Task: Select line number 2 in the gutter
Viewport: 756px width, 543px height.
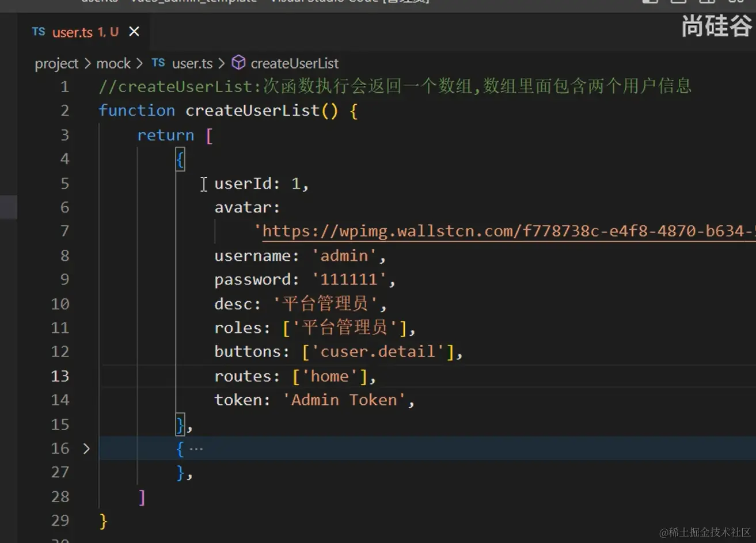Action: pyautogui.click(x=64, y=111)
